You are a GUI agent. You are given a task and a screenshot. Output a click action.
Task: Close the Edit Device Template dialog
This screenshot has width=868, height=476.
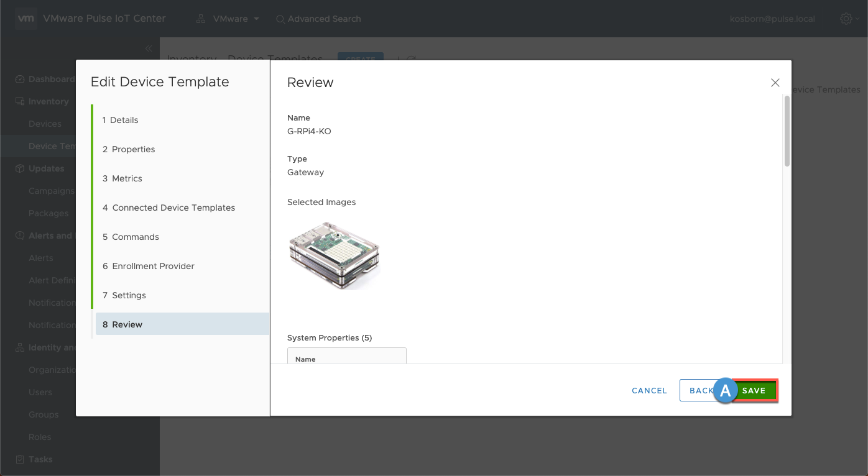point(775,83)
